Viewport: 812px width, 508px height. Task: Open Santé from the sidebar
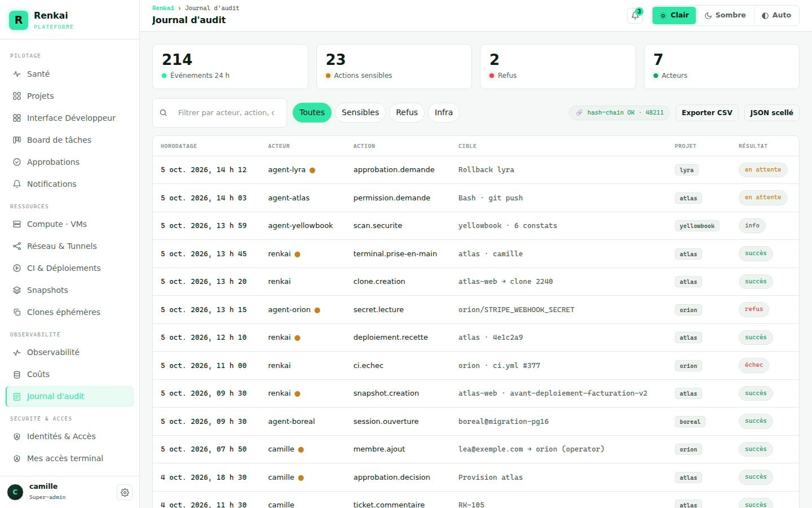70,74
